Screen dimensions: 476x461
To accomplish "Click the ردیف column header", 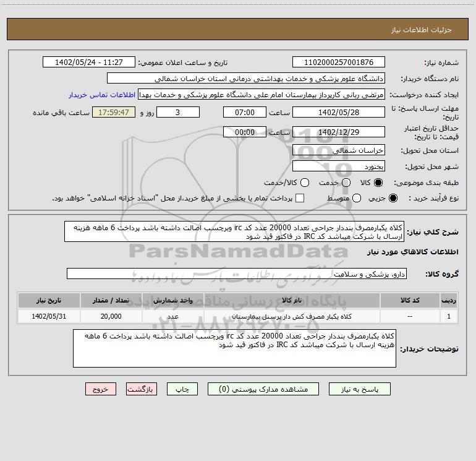I will pos(449,301).
